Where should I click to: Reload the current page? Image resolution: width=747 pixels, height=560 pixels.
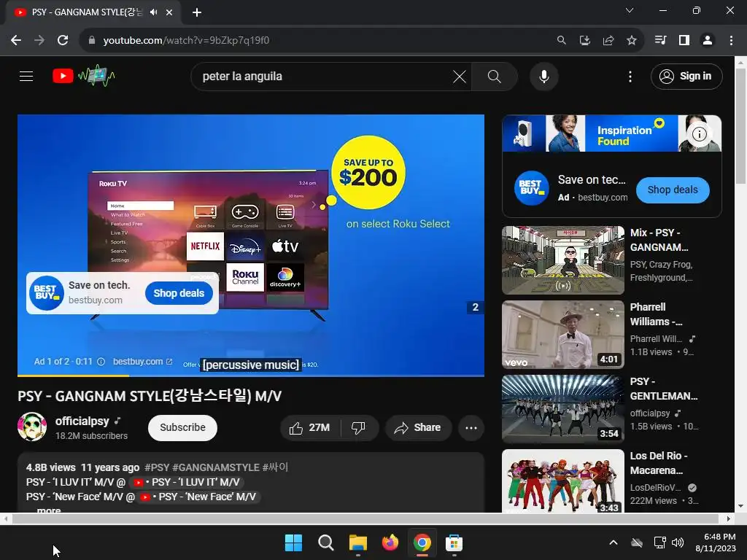coord(63,41)
